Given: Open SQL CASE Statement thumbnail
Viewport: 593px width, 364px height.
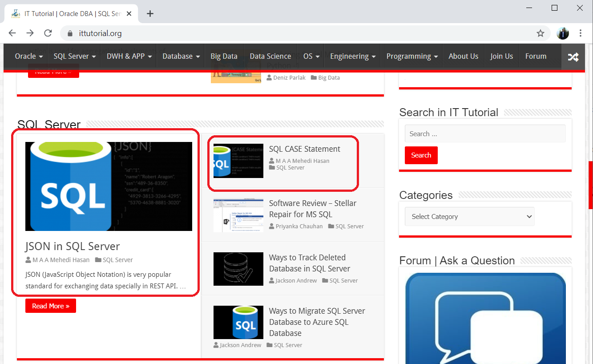Looking at the screenshot, I should pyautogui.click(x=238, y=161).
